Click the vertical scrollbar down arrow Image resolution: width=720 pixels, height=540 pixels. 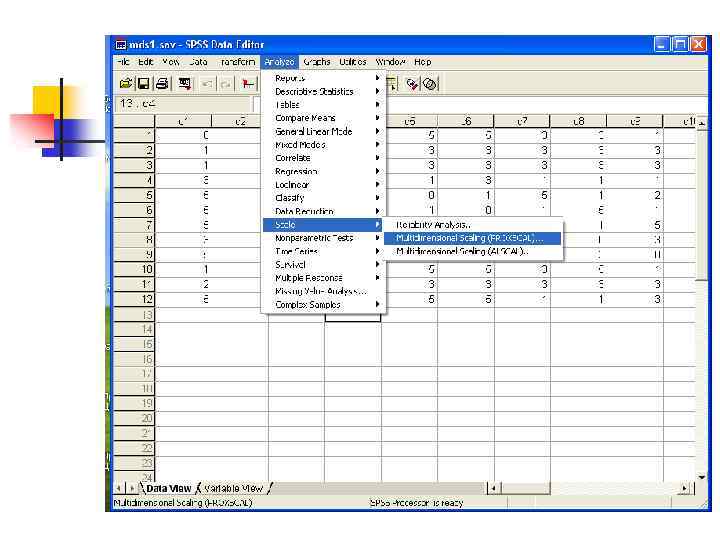click(x=702, y=478)
